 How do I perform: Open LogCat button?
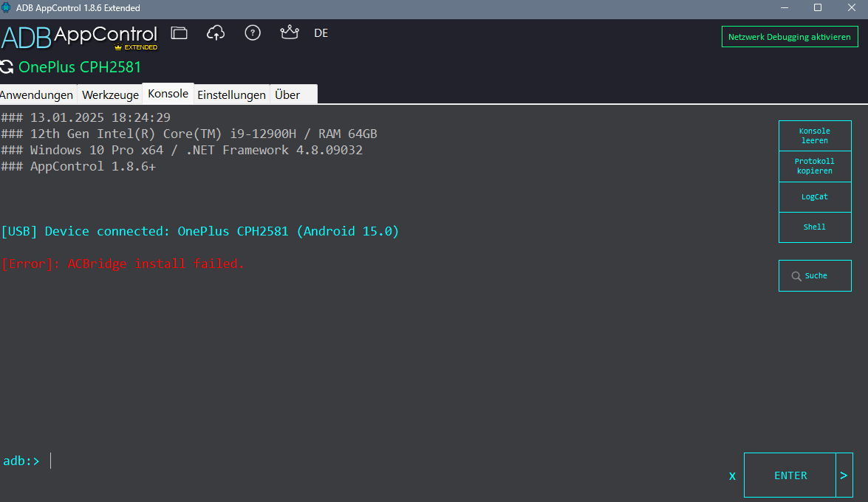815,197
